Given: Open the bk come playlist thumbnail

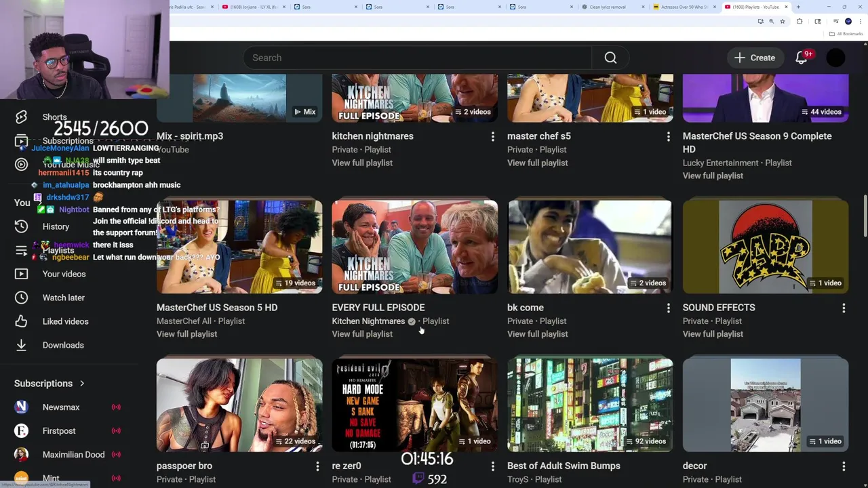Looking at the screenshot, I should coord(590,247).
